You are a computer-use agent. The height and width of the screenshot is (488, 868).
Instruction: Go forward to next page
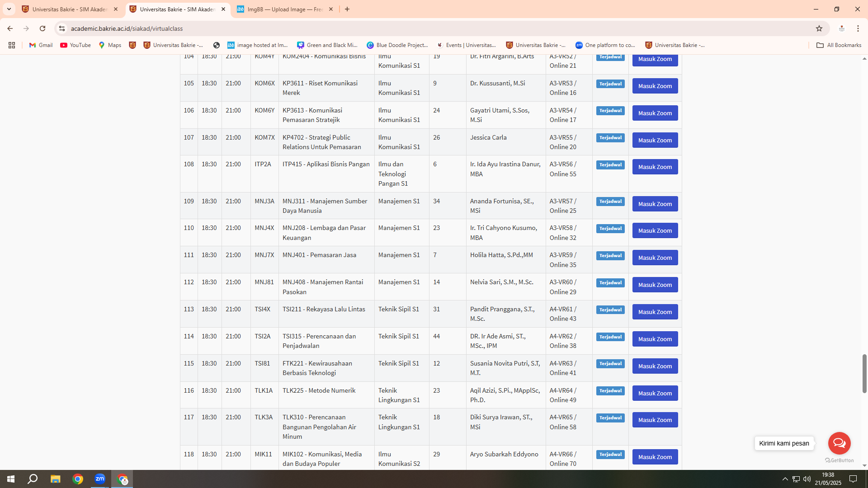[26, 28]
